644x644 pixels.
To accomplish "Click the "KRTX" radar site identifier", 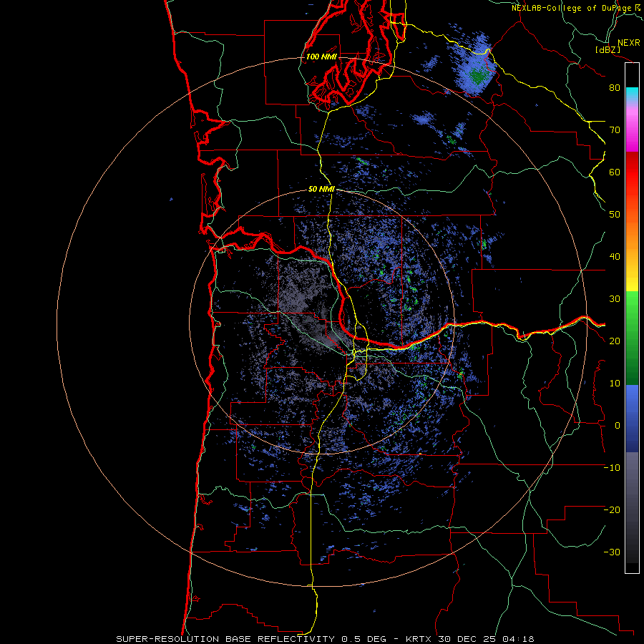I will pyautogui.click(x=419, y=639).
